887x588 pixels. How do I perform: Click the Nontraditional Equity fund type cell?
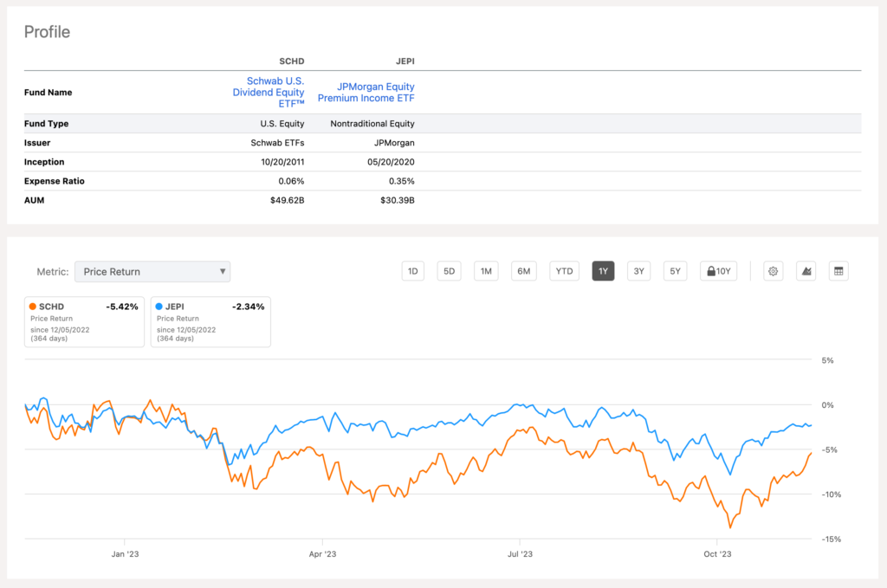(x=372, y=123)
